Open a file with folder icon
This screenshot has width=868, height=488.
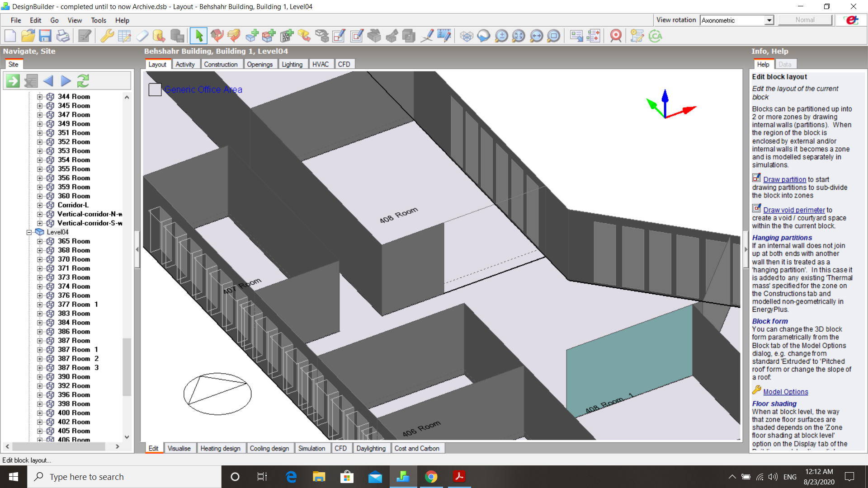[28, 36]
